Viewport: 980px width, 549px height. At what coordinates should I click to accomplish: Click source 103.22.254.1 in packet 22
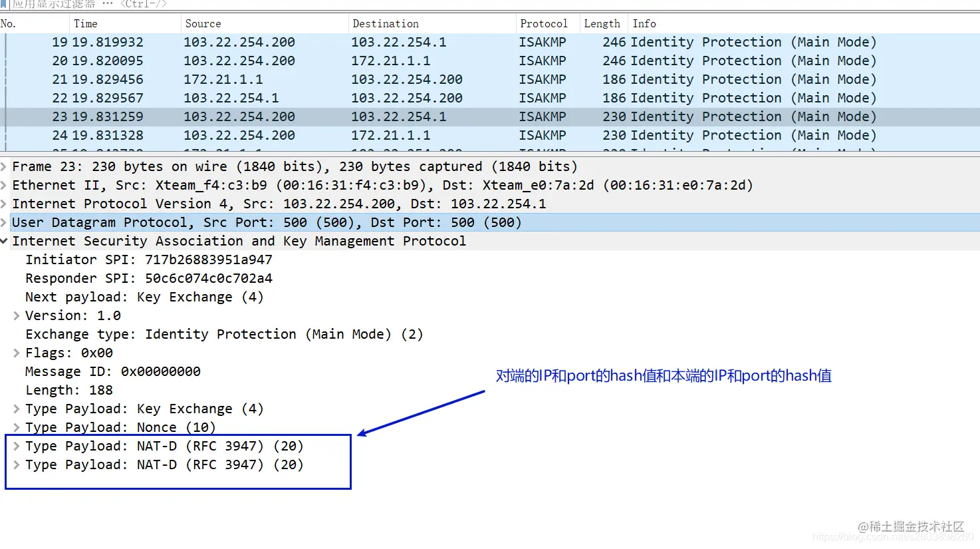pos(231,98)
